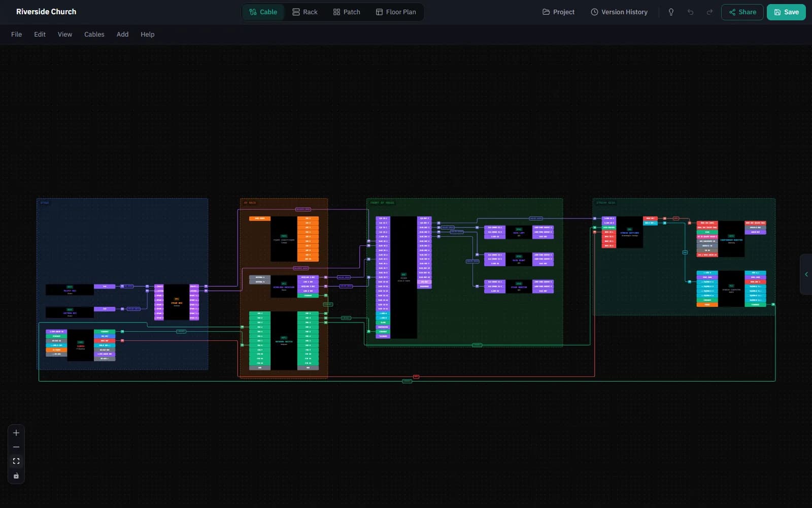Share the Riverside Church project

[742, 12]
